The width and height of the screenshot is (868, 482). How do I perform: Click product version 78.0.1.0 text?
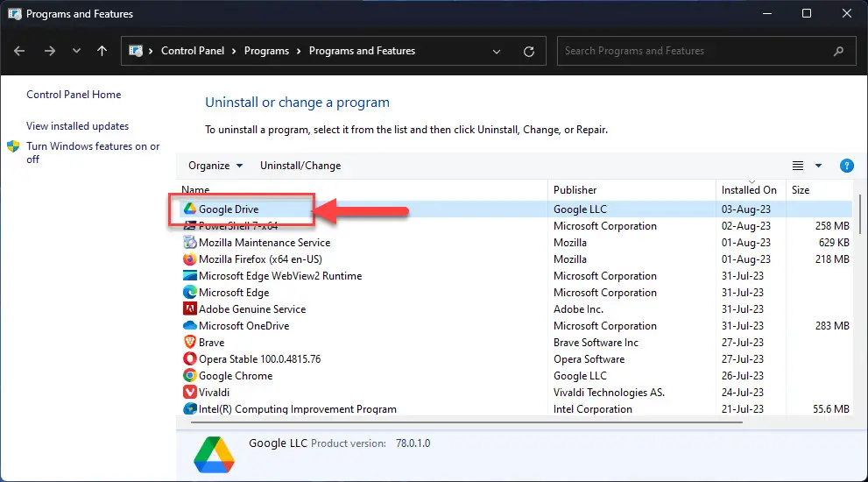pos(413,443)
